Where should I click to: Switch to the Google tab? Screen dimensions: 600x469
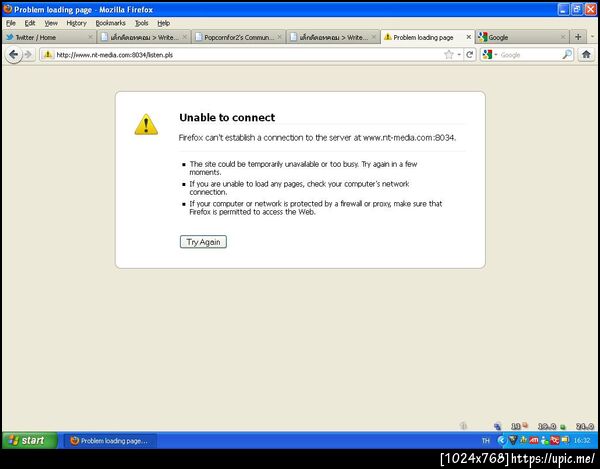[521, 37]
